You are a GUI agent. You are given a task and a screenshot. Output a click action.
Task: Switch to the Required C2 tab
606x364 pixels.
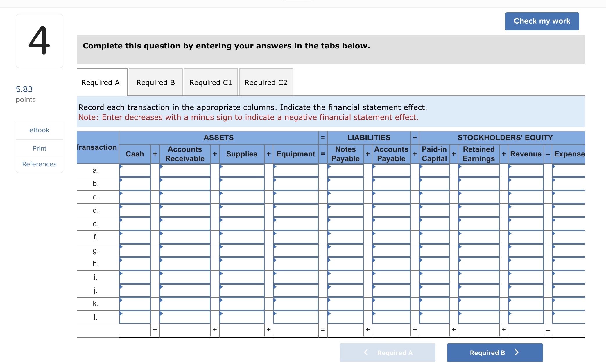pos(266,82)
